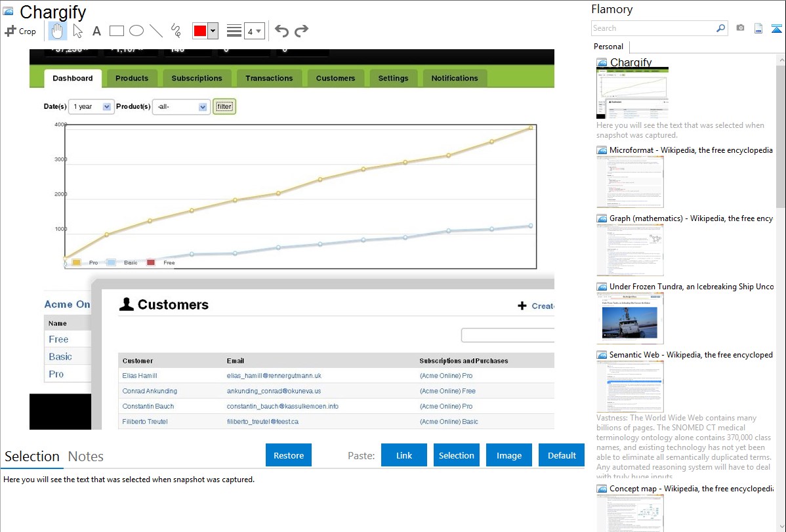786x532 pixels.
Task: Open the Date(s) 1 year dropdown
Action: pyautogui.click(x=91, y=106)
